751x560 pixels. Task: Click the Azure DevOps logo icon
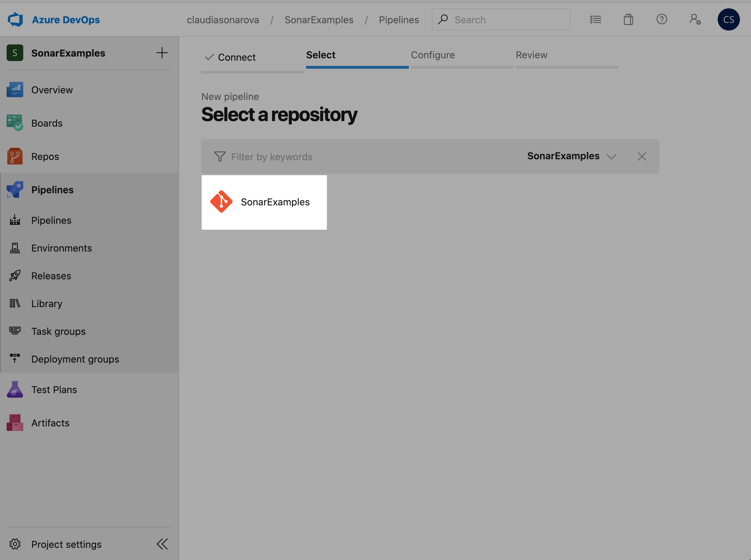point(15,19)
